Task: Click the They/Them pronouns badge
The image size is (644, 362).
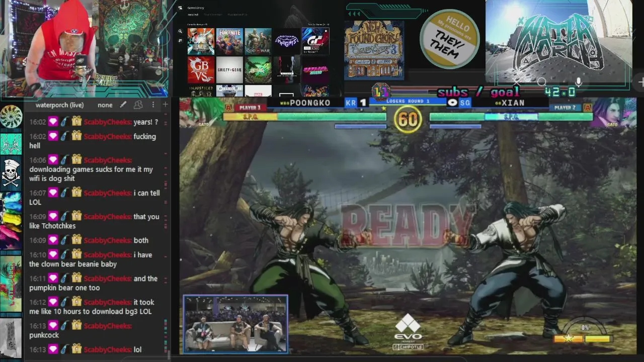Action: [449, 39]
